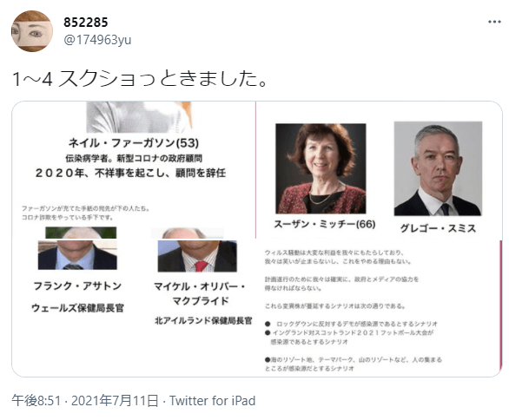The image size is (509, 420).
Task: Open the グレゴー・スミス gray-haired man portrait
Action: pyautogui.click(x=438, y=168)
